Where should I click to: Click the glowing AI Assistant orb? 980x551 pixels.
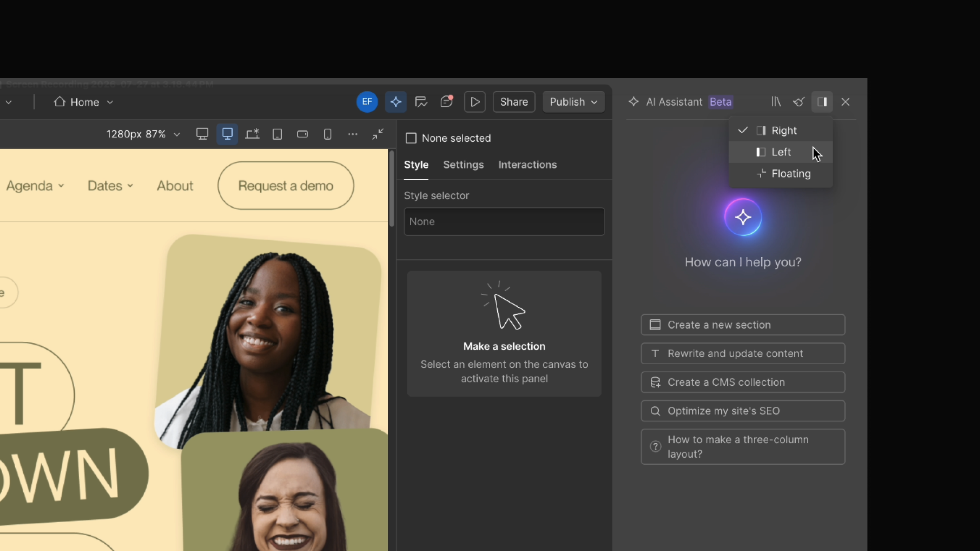743,217
